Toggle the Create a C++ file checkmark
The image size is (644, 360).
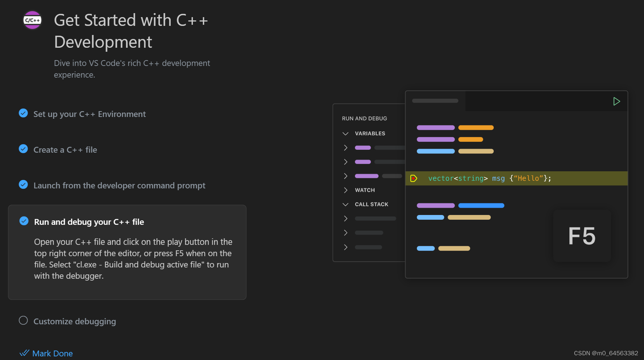pyautogui.click(x=23, y=149)
